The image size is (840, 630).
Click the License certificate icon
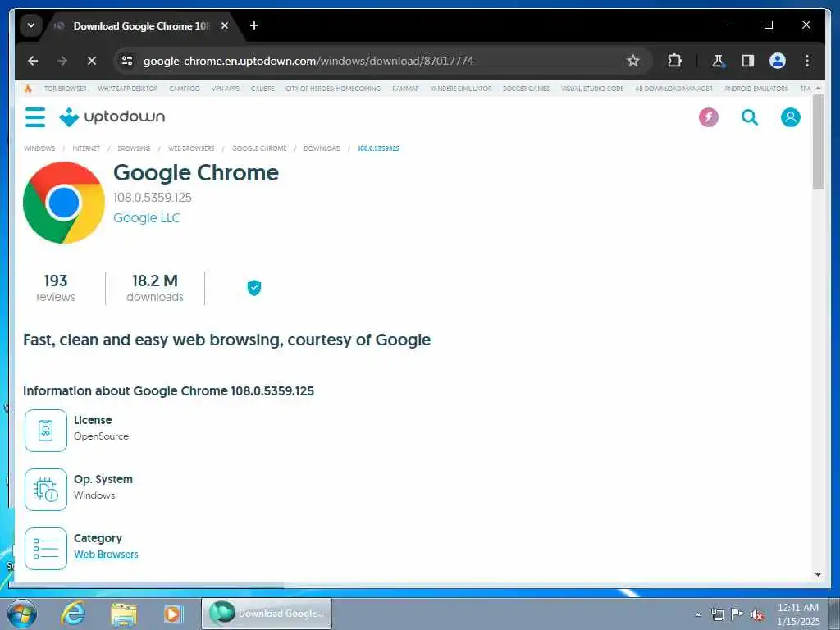click(46, 430)
